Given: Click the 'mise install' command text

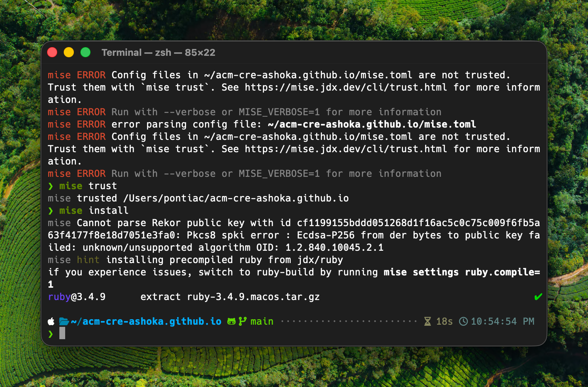Looking at the screenshot, I should 94,211.
